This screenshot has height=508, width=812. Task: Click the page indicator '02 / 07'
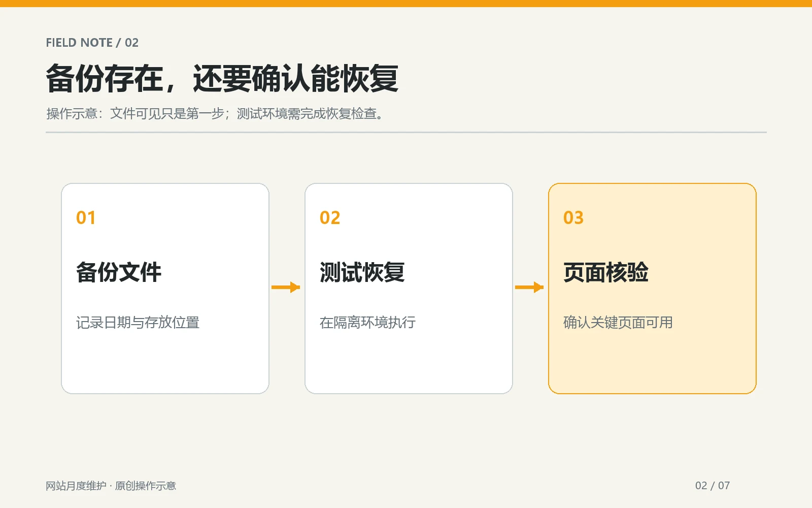tap(713, 486)
